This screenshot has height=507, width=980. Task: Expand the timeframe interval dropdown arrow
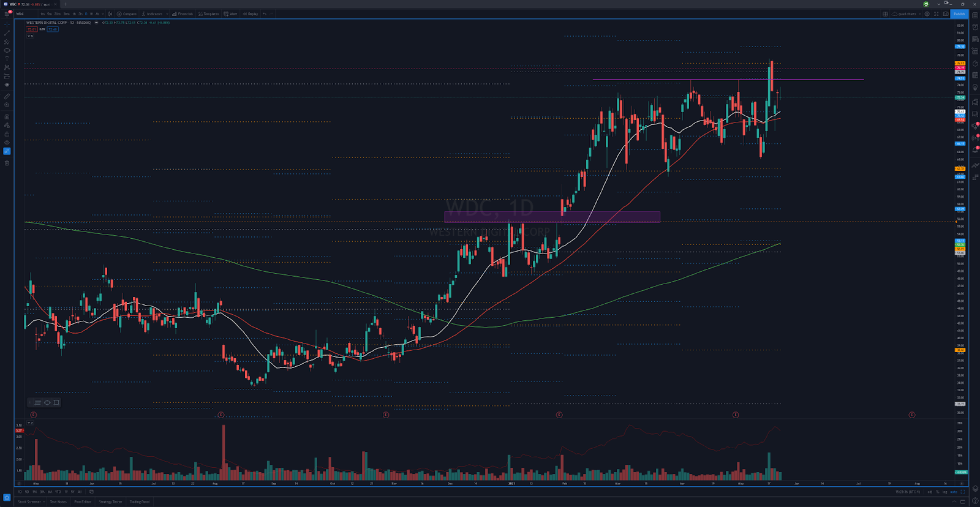point(103,14)
